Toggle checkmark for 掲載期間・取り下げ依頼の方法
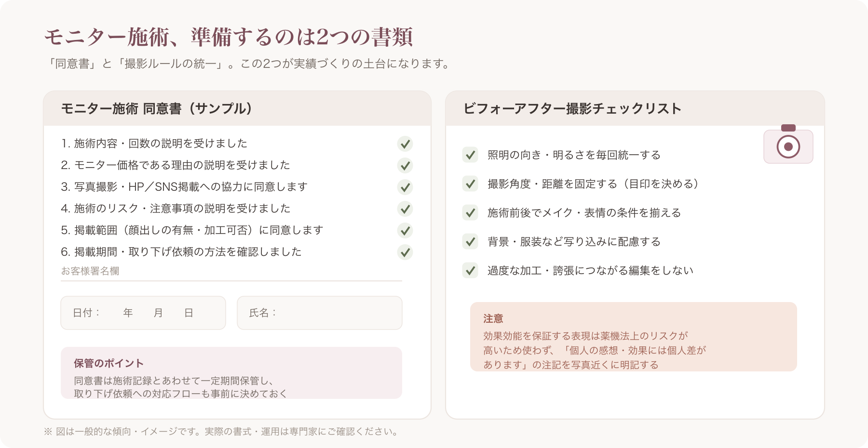Screen dimensions: 868x448 coord(405,252)
